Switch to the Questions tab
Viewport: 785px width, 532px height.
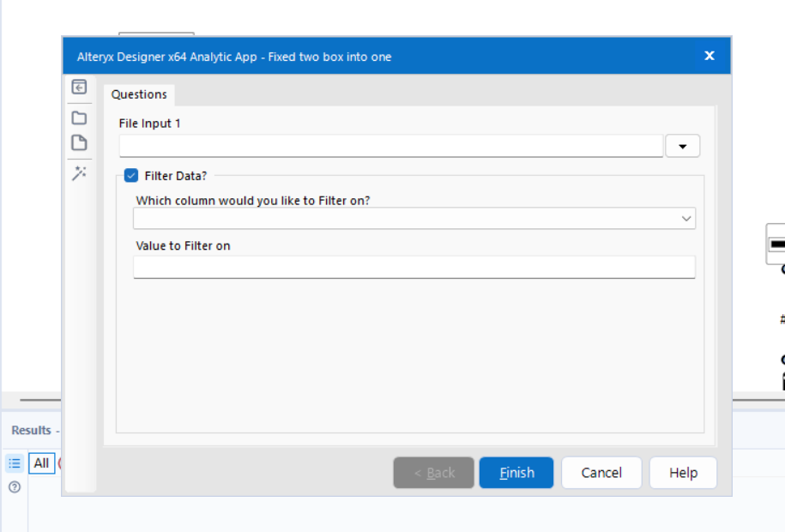point(139,94)
